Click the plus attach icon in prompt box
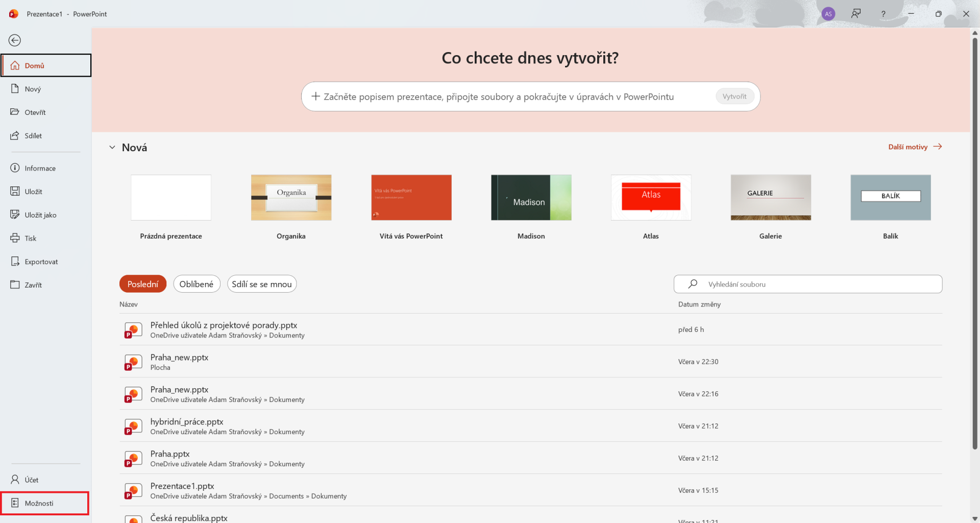 coord(315,96)
